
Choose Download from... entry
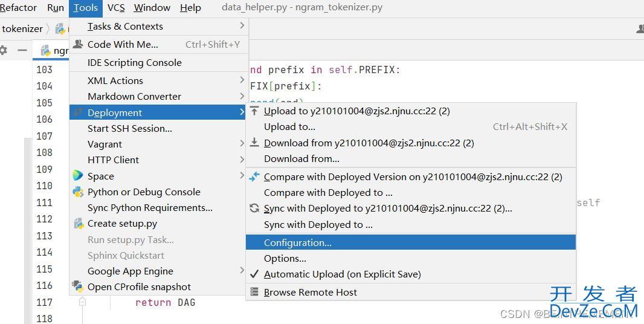point(411,159)
